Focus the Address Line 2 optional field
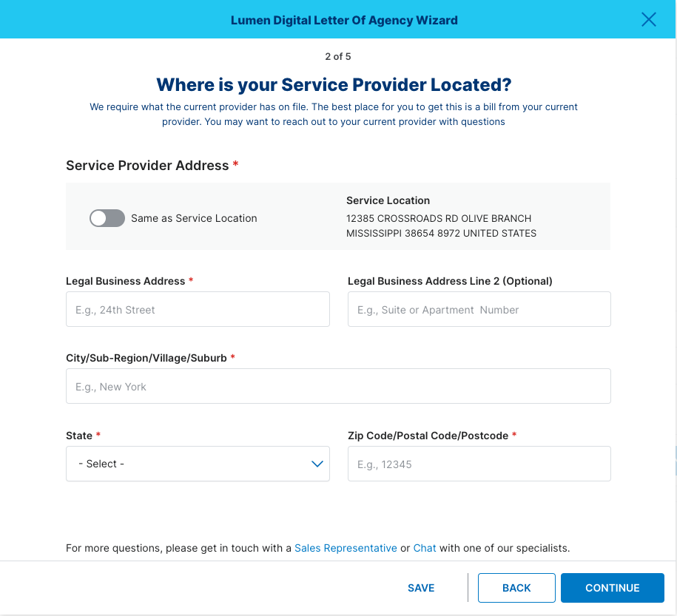This screenshot has height=616, width=677. 479,309
